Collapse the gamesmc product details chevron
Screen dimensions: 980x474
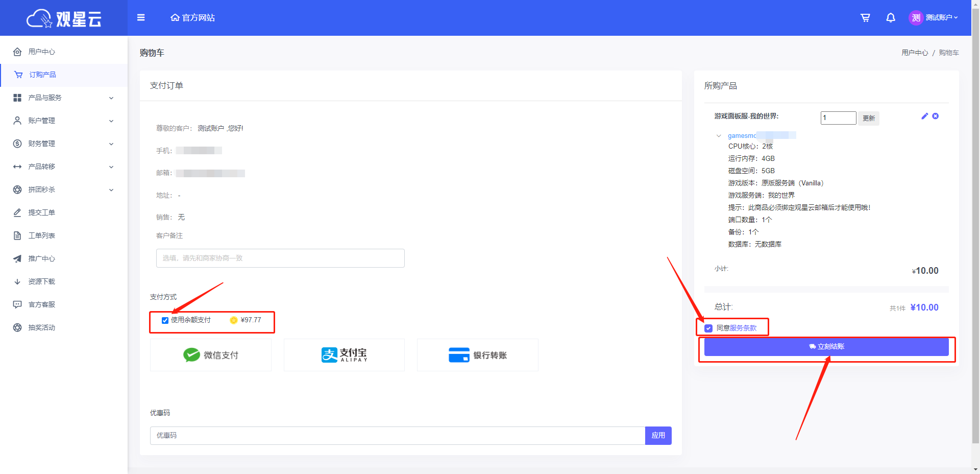[719, 136]
